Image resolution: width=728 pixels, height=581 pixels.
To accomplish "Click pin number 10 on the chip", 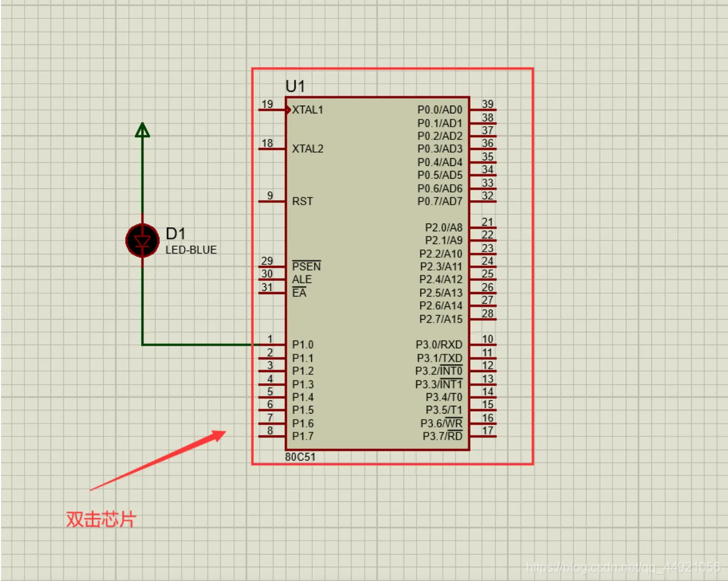I will (487, 339).
